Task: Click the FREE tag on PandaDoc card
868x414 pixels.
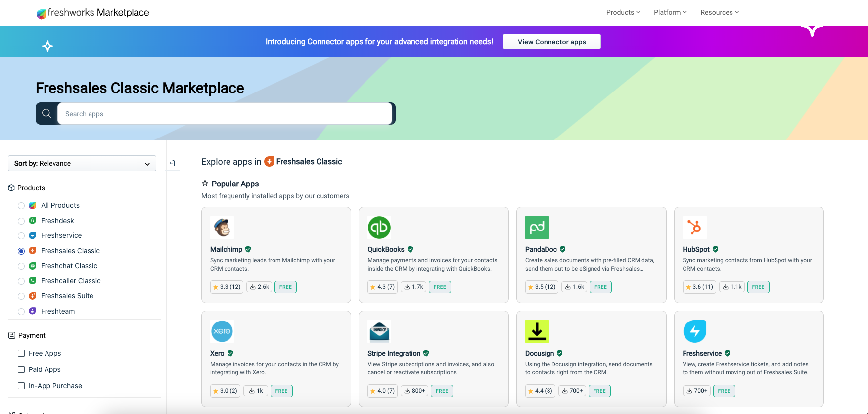Action: coord(600,287)
